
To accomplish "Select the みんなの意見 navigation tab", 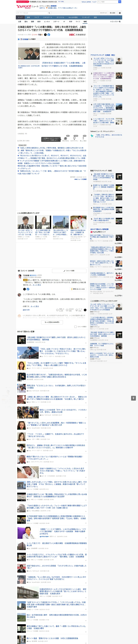I will tap(73, 17).
